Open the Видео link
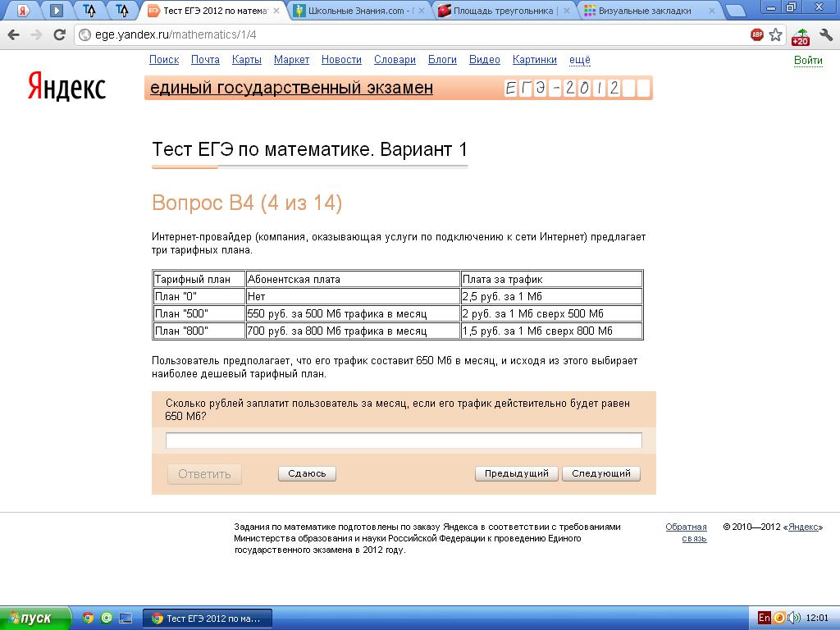Viewport: 840px width, 630px height. [484, 60]
